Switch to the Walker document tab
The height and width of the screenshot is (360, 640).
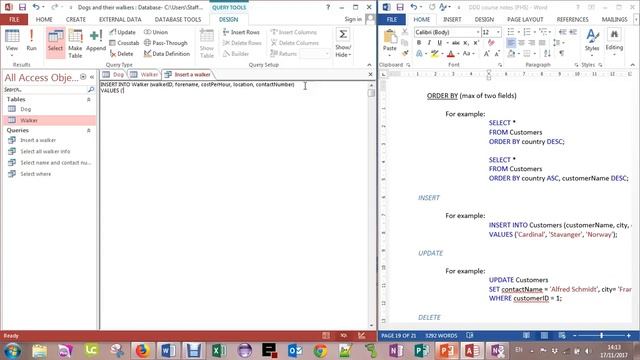coord(144,74)
